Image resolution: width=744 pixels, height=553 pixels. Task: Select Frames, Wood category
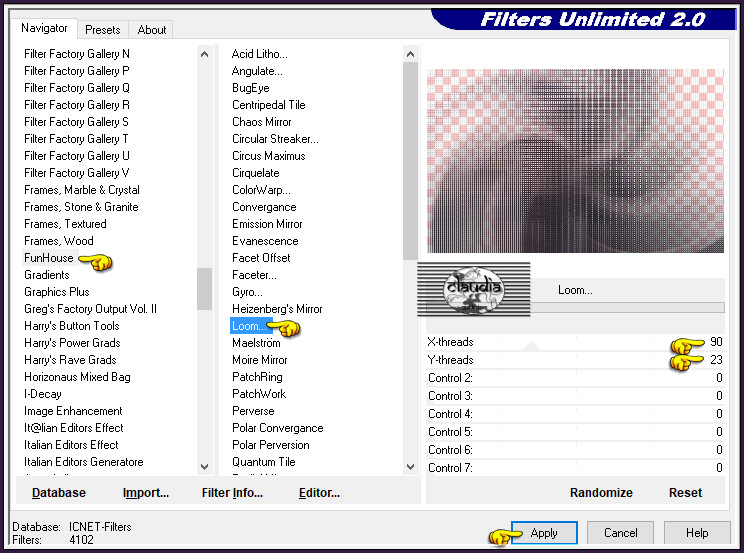point(58,241)
